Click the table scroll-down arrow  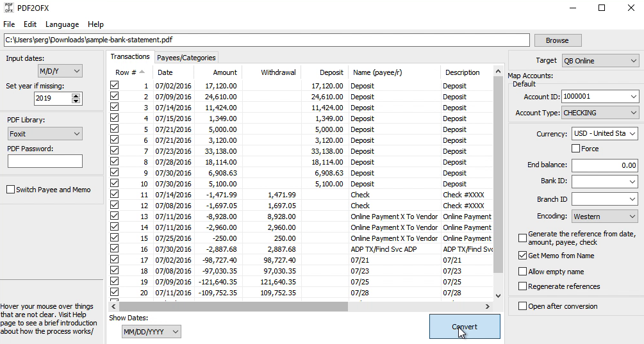tap(498, 295)
